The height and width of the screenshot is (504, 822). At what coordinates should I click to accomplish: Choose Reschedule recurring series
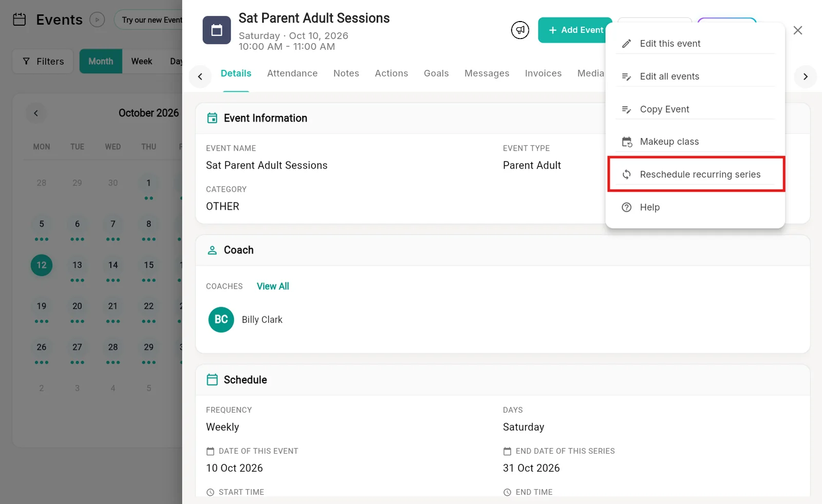[696, 175]
